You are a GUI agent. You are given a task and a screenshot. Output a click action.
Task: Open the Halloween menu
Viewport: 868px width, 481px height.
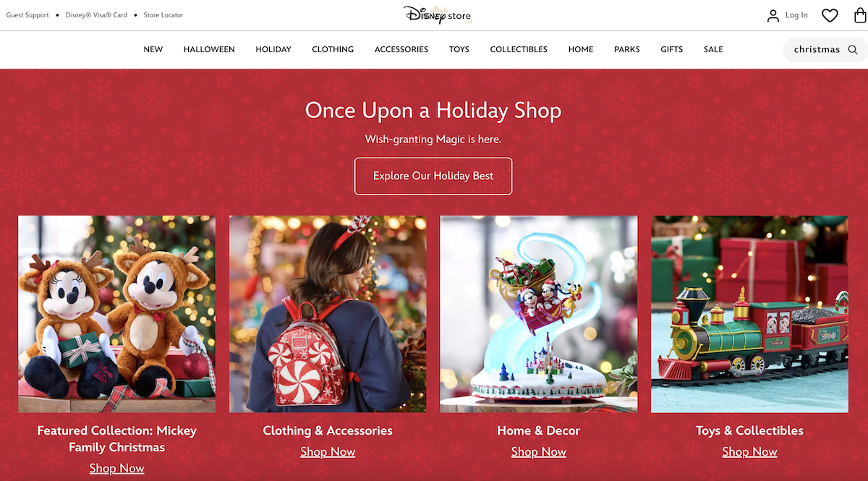(209, 49)
